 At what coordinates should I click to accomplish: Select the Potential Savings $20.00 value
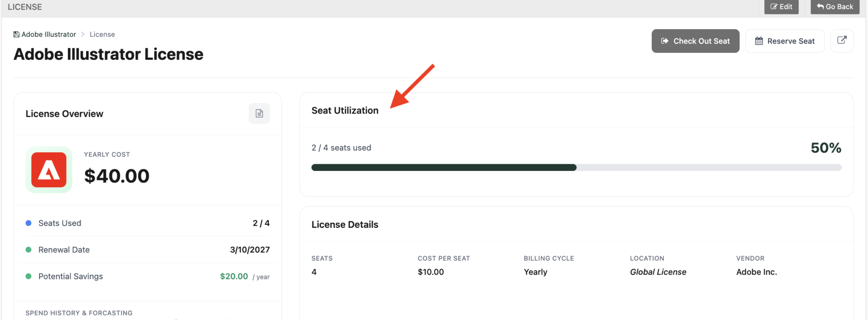(x=234, y=276)
